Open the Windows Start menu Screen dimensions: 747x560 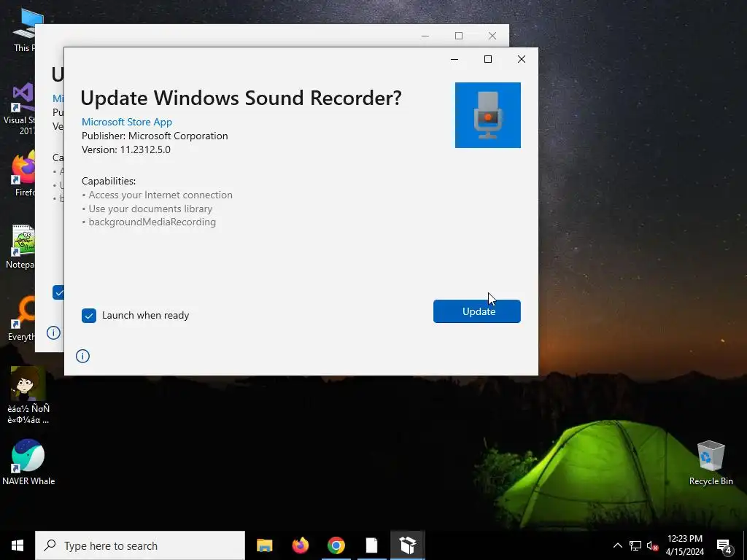click(x=18, y=545)
